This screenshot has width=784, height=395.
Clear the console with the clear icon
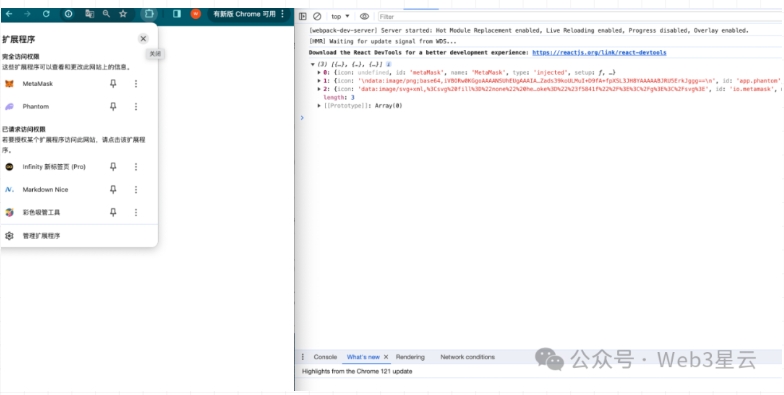pyautogui.click(x=317, y=16)
